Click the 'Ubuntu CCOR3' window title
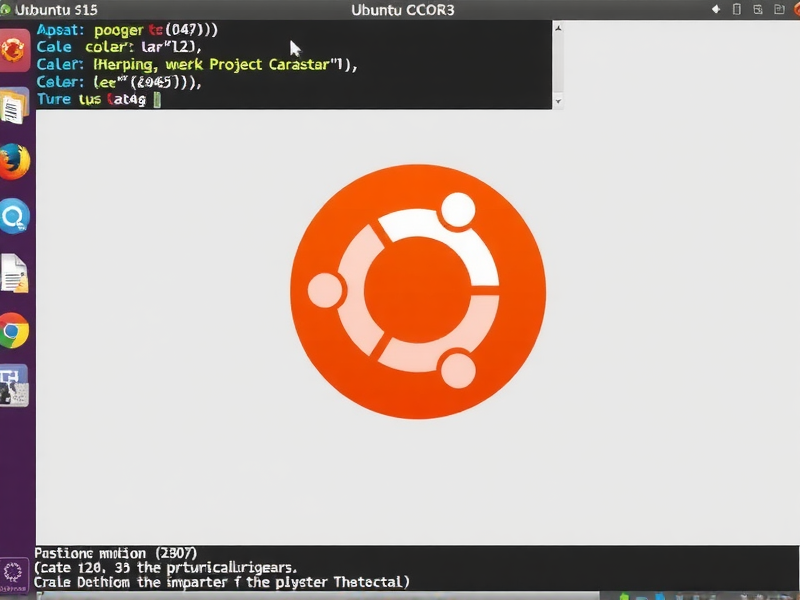 click(404, 10)
